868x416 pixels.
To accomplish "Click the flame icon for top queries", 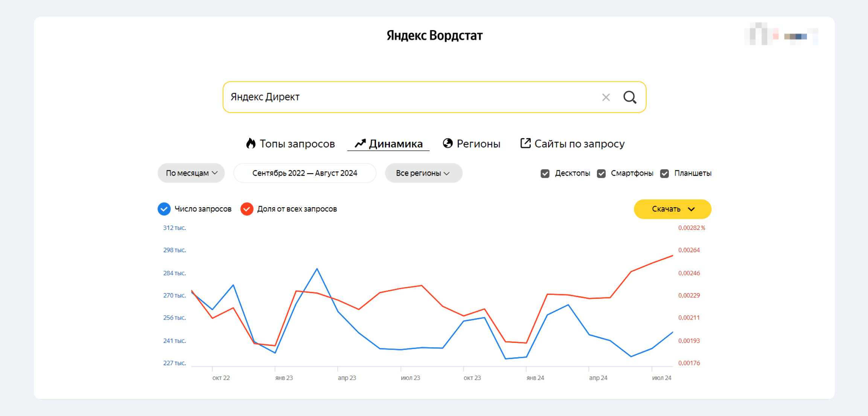I will (x=251, y=144).
